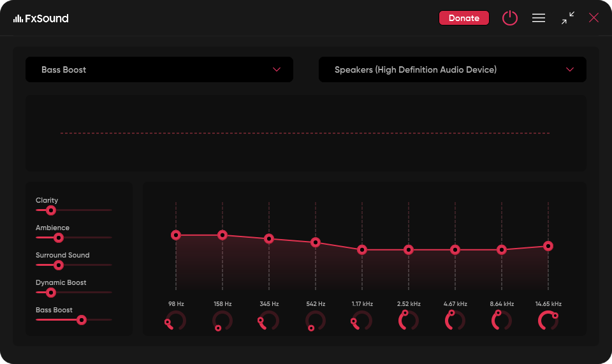The width and height of the screenshot is (612, 364).
Task: Select the 345 Hz EQ band gain point
Action: coord(269,239)
